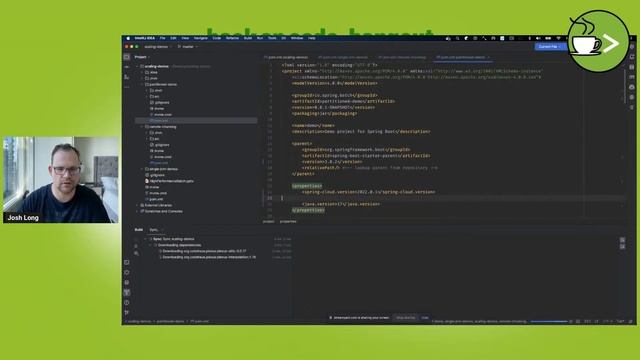Click the macOS Spotlight search icon
640x360 pixels.
pos(457,38)
